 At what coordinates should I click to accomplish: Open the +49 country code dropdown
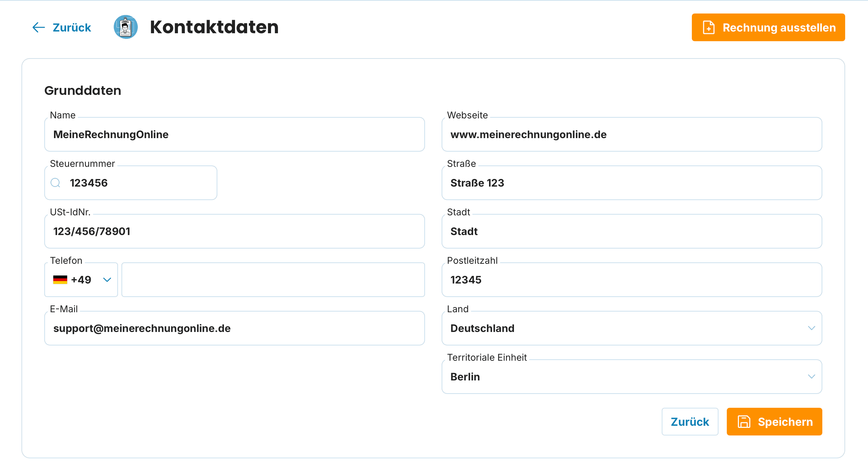coord(81,280)
